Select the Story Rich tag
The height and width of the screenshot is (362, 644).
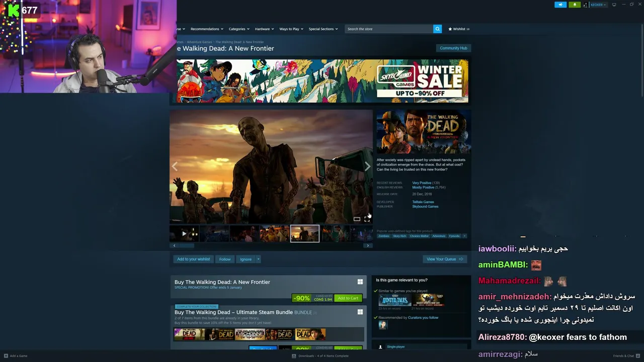click(x=399, y=236)
